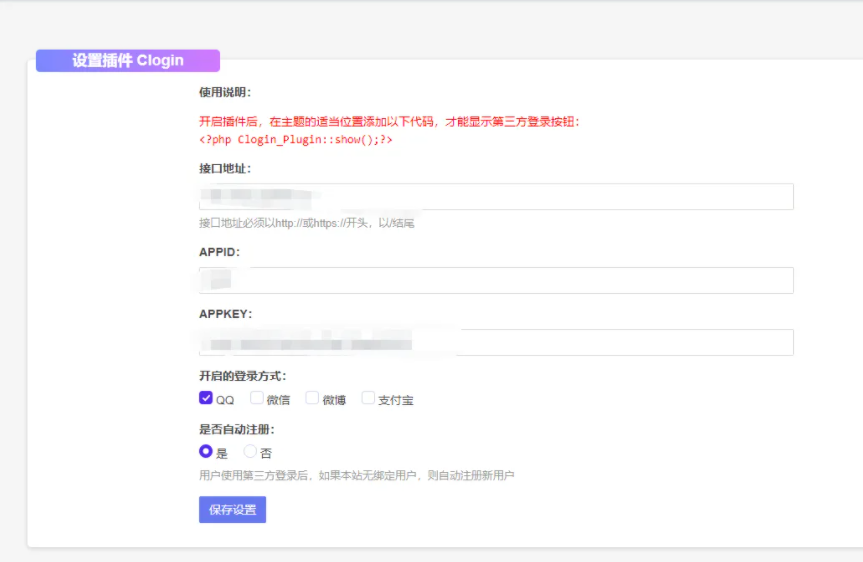
Task: Click the hint text about http:// or https://
Action: [x=306, y=223]
